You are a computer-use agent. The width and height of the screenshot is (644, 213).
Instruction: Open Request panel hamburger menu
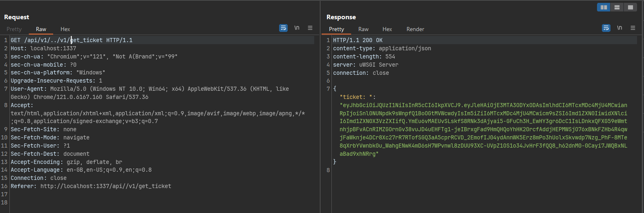(x=310, y=28)
